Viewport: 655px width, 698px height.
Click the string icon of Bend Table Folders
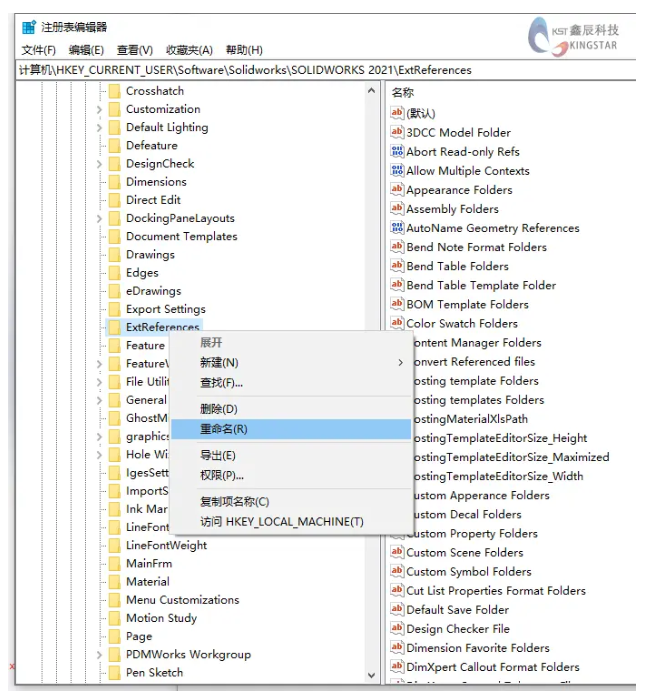click(397, 266)
